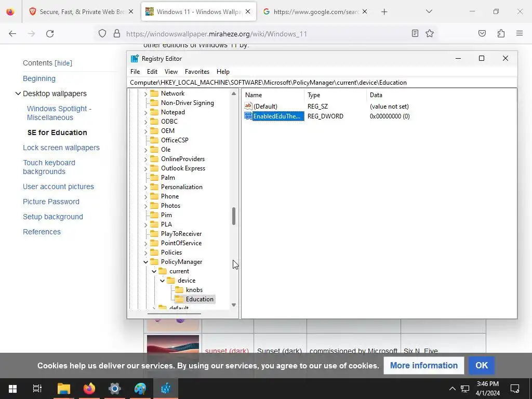Click the knobs folder icon in tree
The image size is (532, 399).
coord(179,290)
